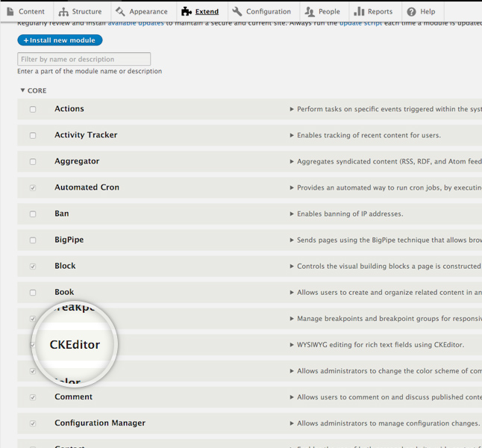Enable the Ban module checkbox

[33, 214]
